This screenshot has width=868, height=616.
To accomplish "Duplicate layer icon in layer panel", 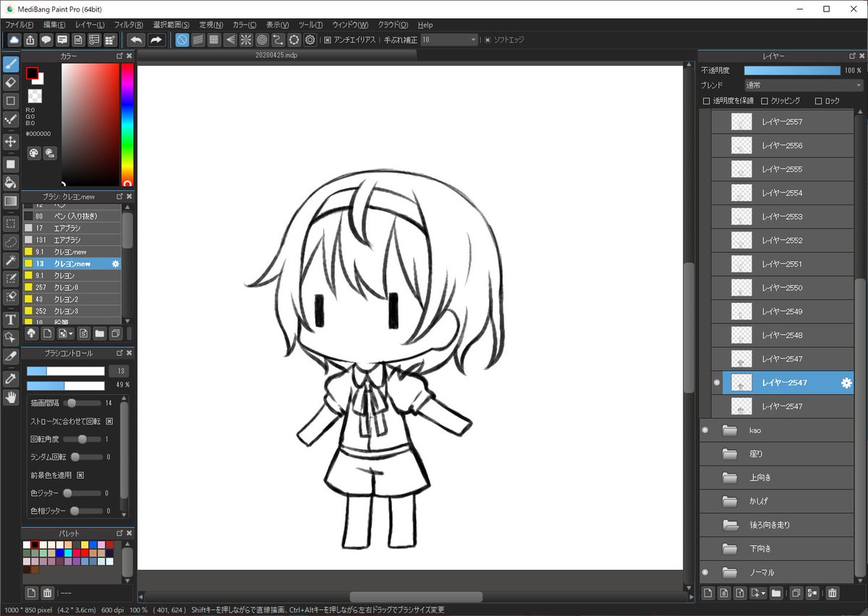I will point(796,593).
